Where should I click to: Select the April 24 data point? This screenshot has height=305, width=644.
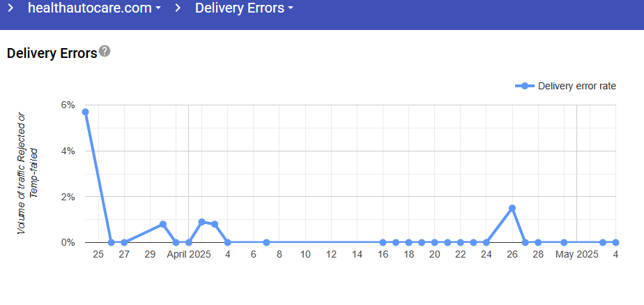pos(486,242)
